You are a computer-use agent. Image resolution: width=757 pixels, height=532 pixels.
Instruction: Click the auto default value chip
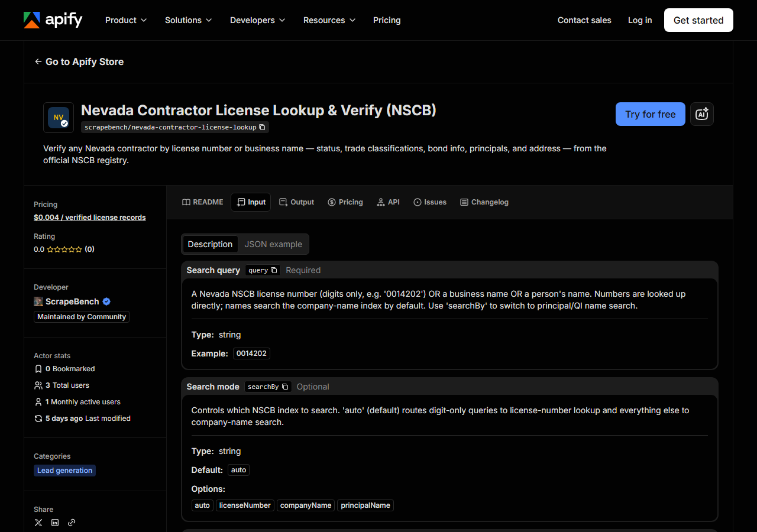[x=238, y=470]
